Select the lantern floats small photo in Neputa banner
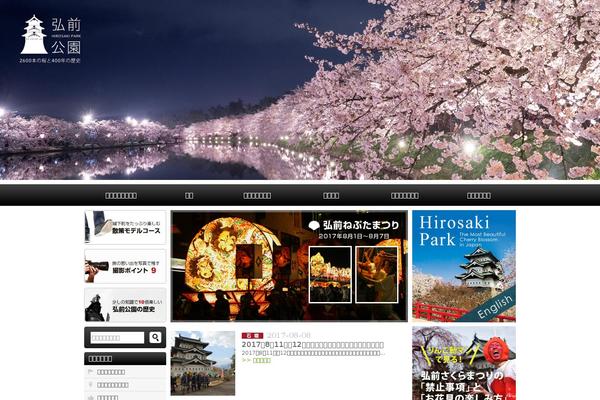This screenshot has height=400, width=600. [330, 275]
